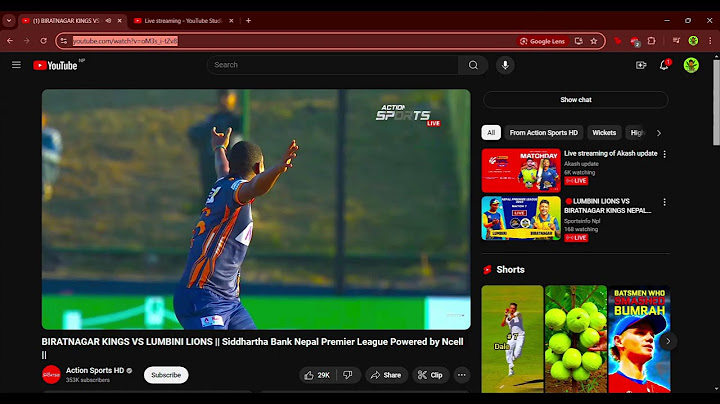
Task: Advance filter chips with right chevron
Action: click(x=659, y=133)
